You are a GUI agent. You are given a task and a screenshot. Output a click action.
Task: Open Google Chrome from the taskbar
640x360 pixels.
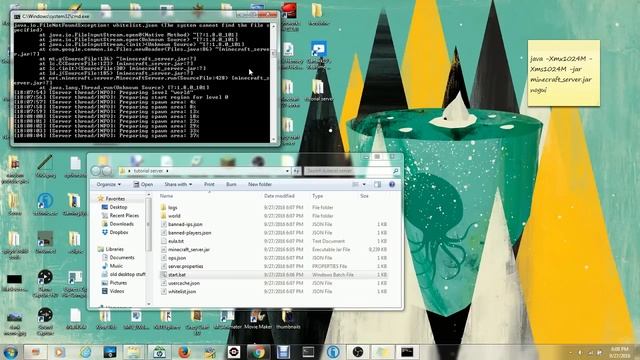pos(258,352)
